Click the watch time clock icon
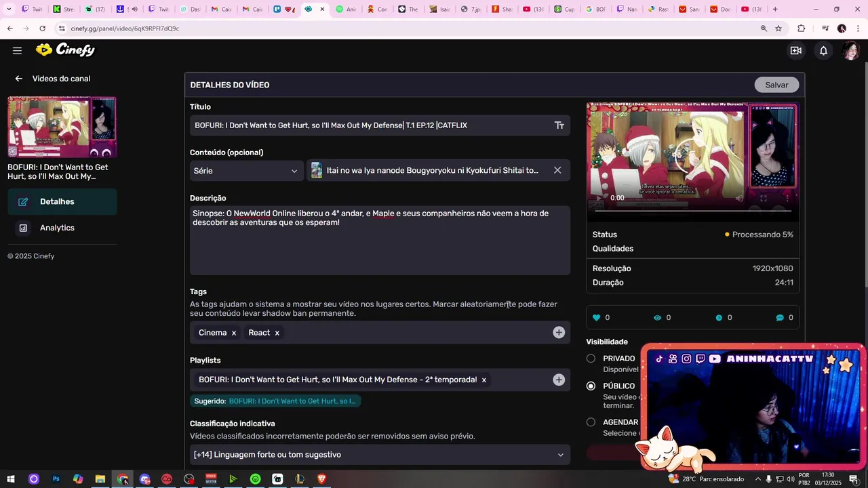This screenshot has width=868, height=488. click(x=719, y=317)
